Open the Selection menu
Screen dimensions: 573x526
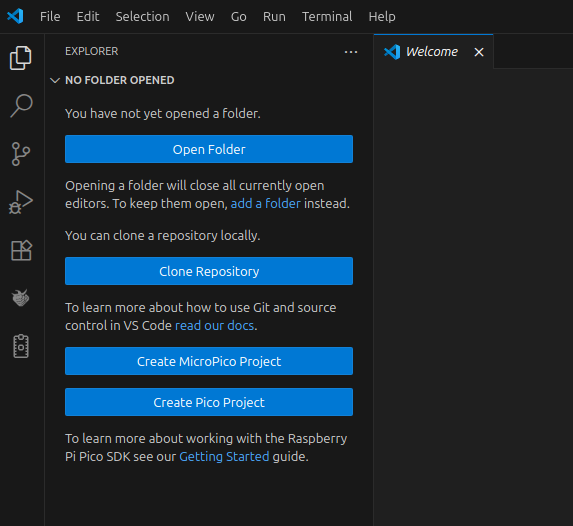143,16
